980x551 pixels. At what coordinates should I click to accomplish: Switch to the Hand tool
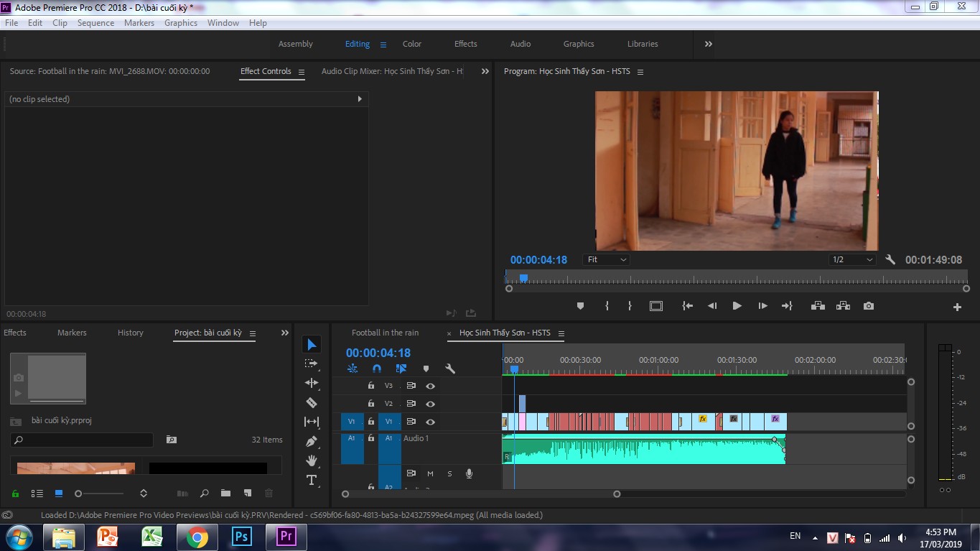(312, 460)
